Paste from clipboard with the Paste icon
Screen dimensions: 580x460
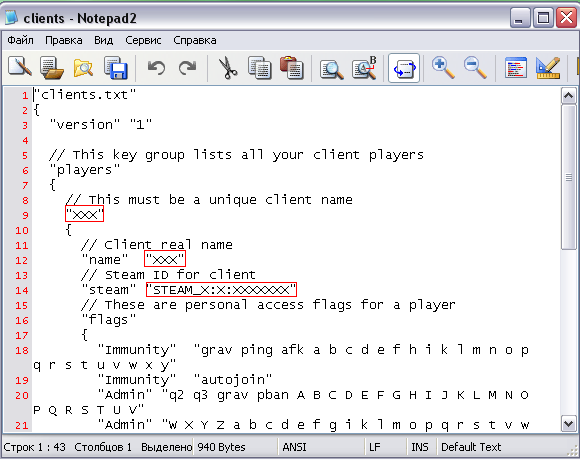pos(292,68)
